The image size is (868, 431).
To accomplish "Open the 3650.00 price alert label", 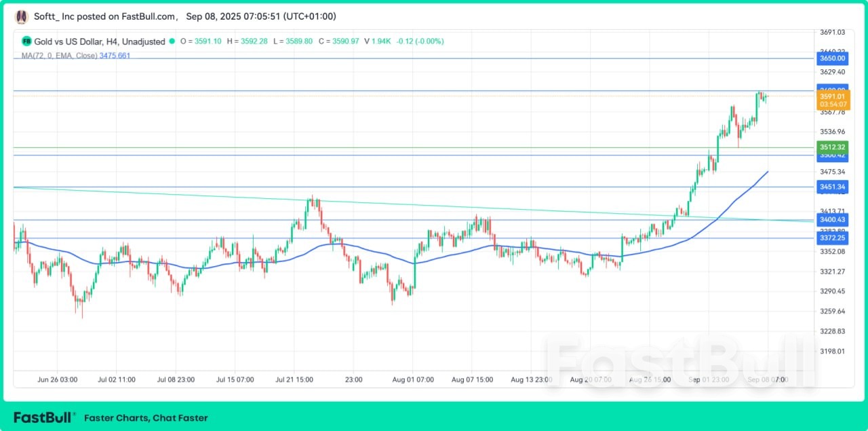I will click(x=832, y=58).
